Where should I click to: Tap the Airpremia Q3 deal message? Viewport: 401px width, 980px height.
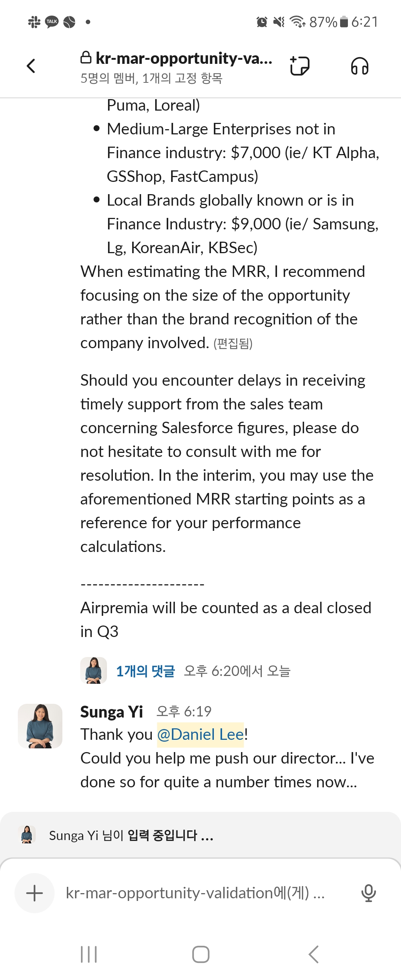(x=225, y=619)
